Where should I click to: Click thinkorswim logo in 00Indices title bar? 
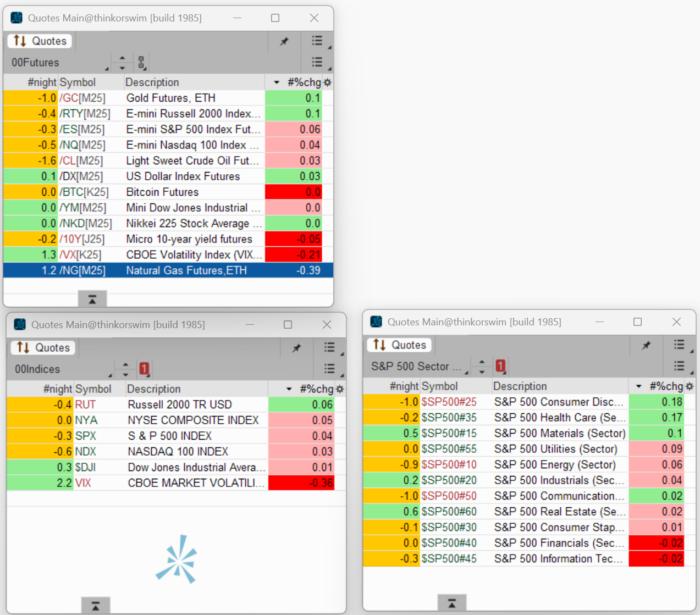[x=20, y=324]
